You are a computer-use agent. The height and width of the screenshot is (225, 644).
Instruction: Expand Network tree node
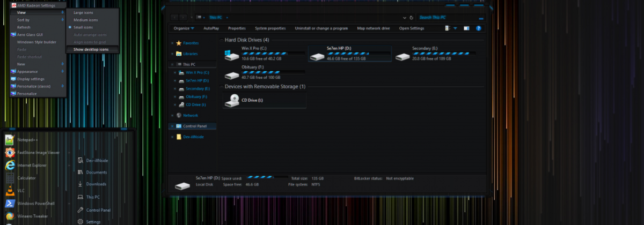click(172, 115)
